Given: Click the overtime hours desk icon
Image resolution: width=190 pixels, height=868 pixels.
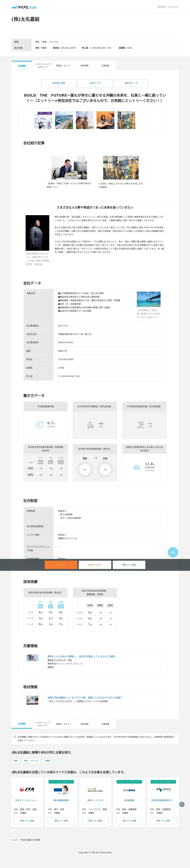Looking at the screenshot, I should coord(90,425).
